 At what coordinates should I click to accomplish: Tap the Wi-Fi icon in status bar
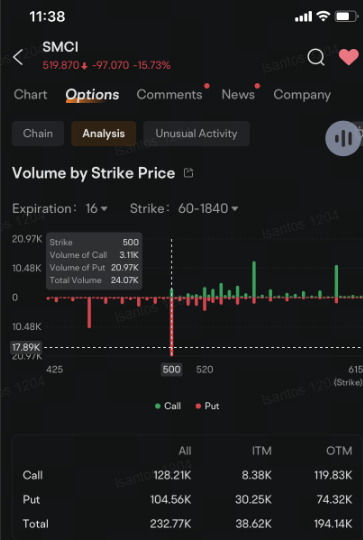click(x=323, y=16)
